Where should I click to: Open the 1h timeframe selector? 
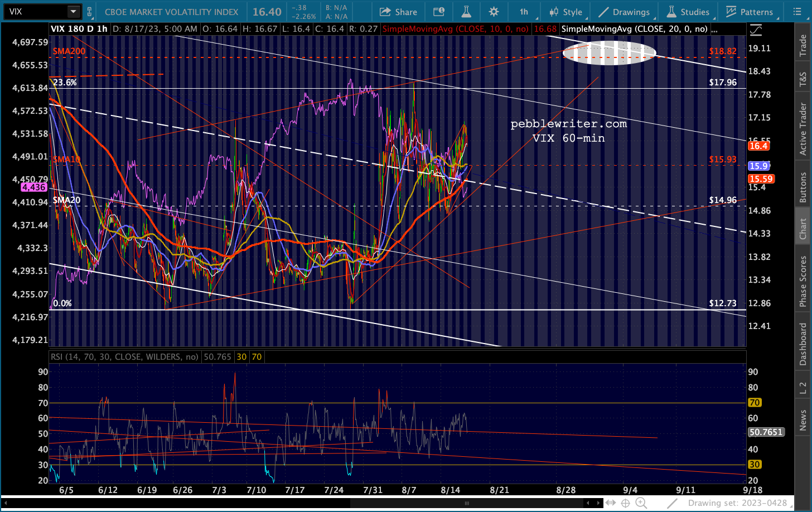point(524,12)
